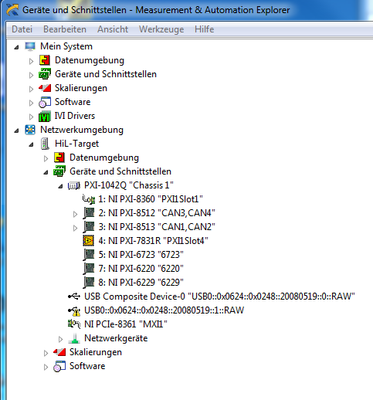This screenshot has width=373, height=400.
Task: Click the NI PXI-6220 card icon
Action: tap(89, 269)
